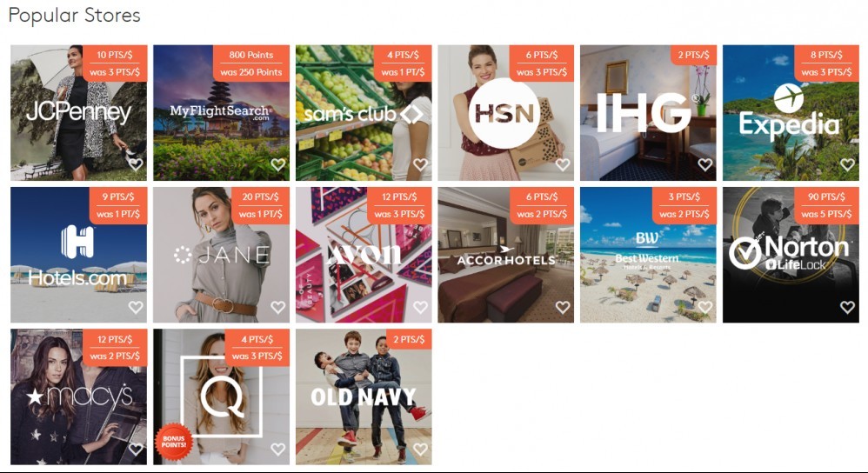Click the Bonus Points badge on Q tile
This screenshot has width=868, height=473.
(173, 442)
